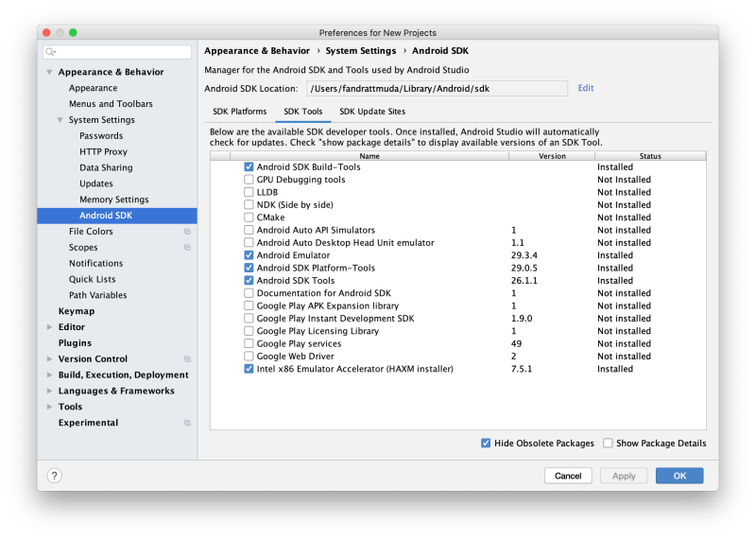Click the settings search field
This screenshot has width=756, height=540.
click(x=117, y=52)
